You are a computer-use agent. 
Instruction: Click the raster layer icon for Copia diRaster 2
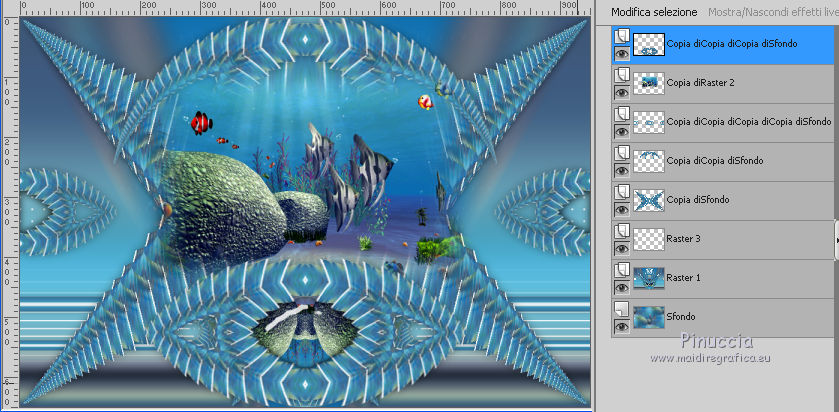tap(622, 75)
